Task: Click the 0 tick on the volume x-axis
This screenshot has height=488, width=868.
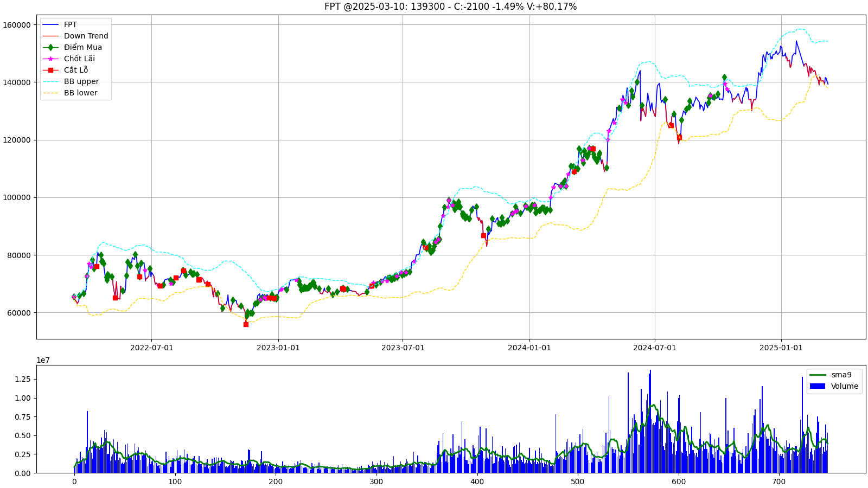Action: 74,481
